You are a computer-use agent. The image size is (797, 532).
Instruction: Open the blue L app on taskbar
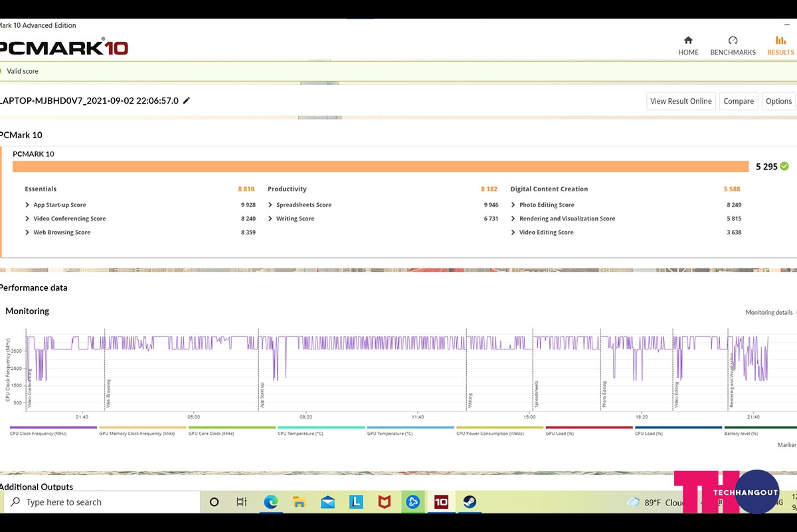356,502
